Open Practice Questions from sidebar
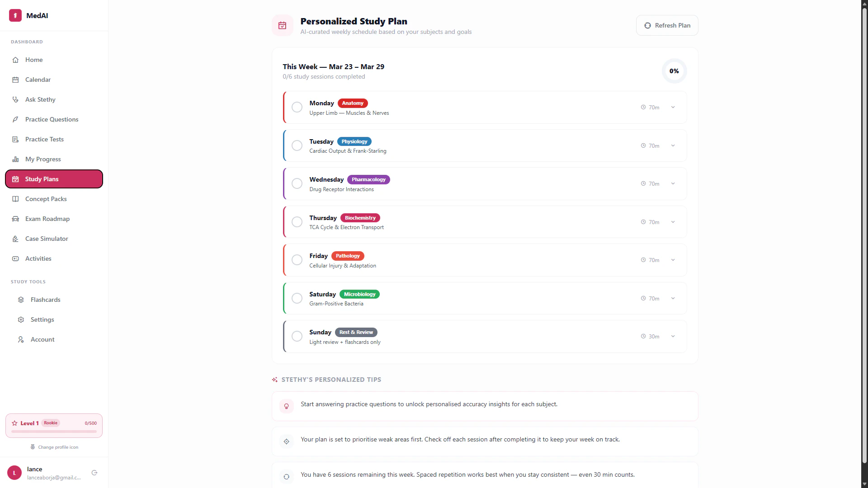 pyautogui.click(x=52, y=119)
